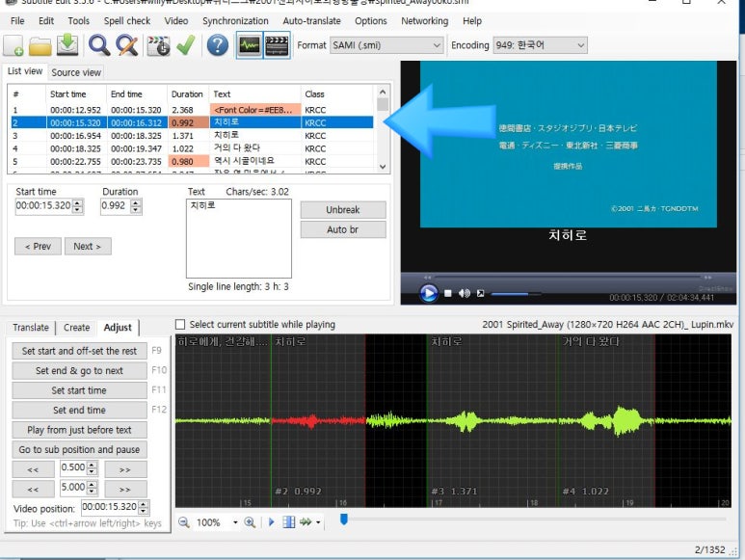The image size is (745, 560).
Task: Step back 5.000 seconds button
Action: click(x=34, y=490)
